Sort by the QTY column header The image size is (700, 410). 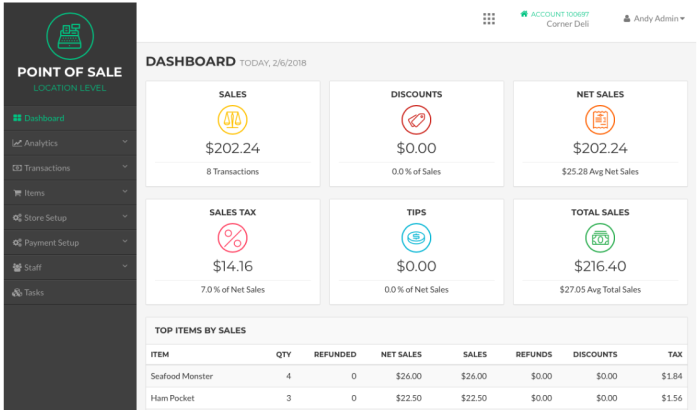click(283, 354)
